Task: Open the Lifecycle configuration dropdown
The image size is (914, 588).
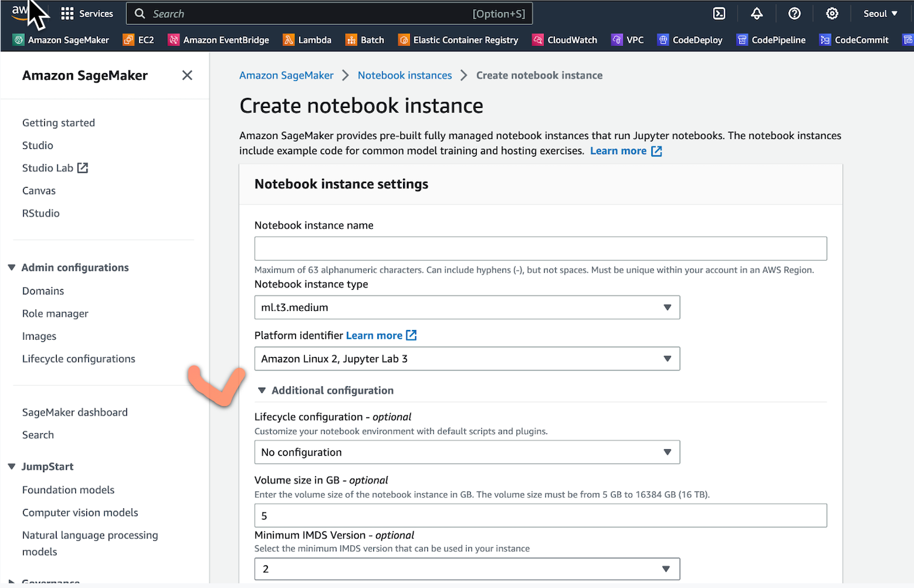Action: coord(467,452)
